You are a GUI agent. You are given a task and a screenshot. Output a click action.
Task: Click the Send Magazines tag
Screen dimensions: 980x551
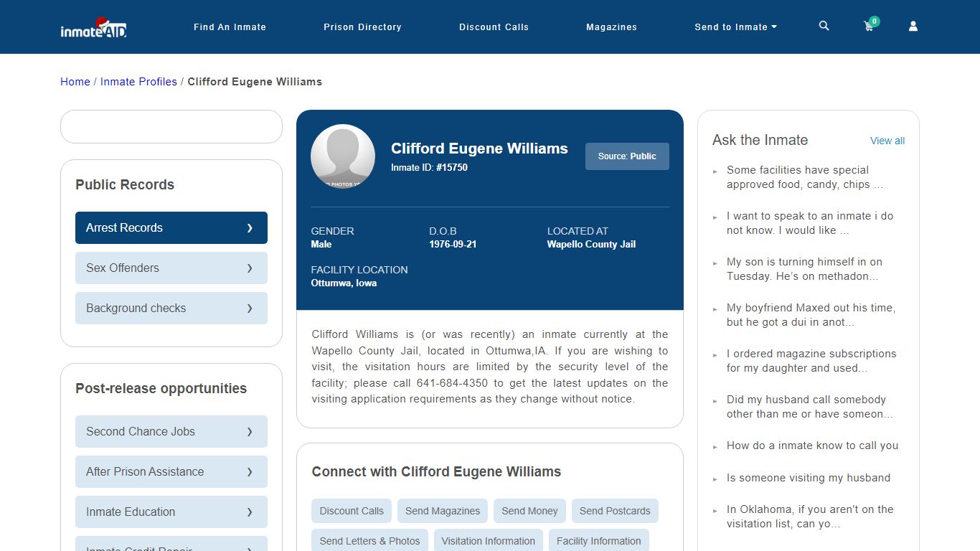443,511
